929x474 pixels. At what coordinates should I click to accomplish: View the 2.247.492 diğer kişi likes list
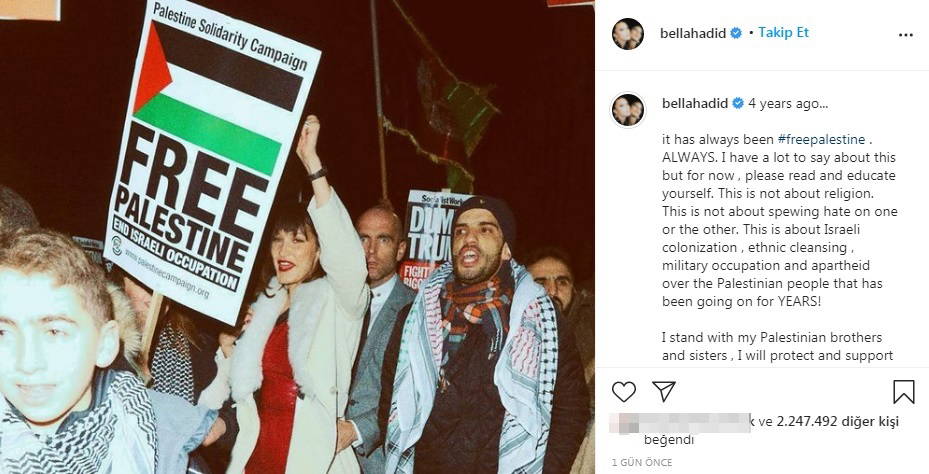[x=838, y=422]
